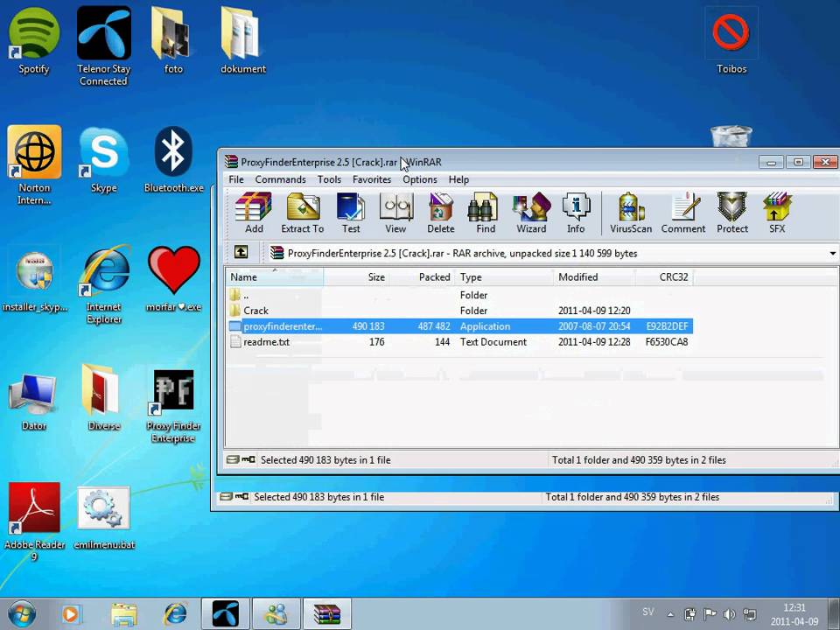Open the File menu
840x630 pixels.
pyautogui.click(x=235, y=179)
